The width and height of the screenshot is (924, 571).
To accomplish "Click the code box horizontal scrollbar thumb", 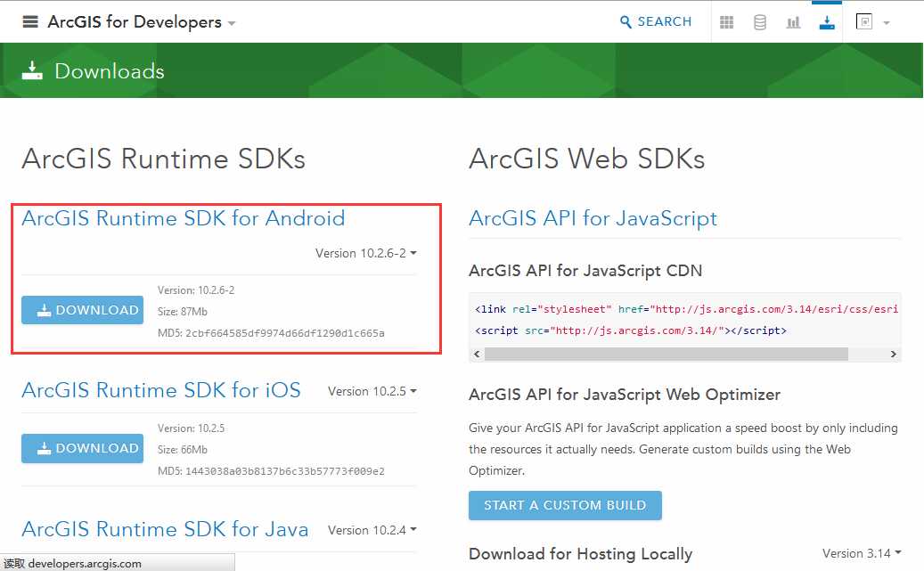I will pos(666,355).
